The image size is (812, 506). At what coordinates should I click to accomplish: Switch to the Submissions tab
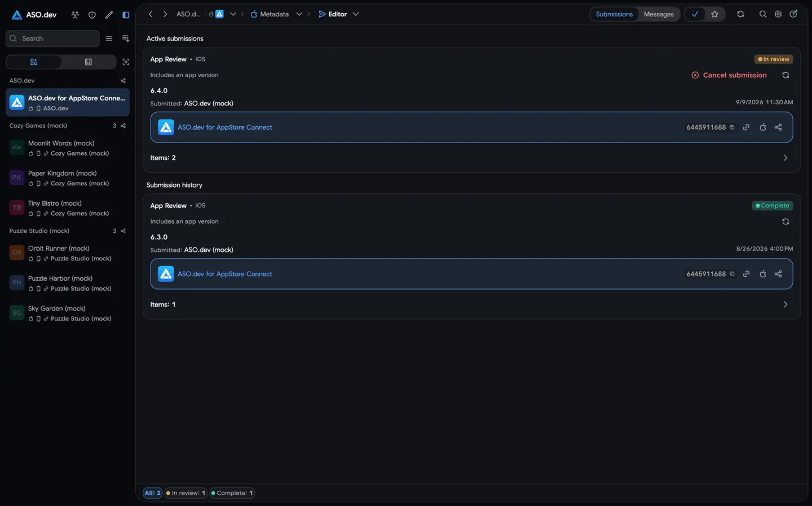(x=614, y=14)
